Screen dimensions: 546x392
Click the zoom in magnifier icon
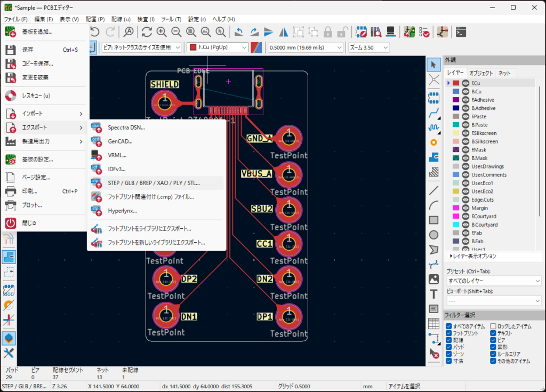point(162,32)
